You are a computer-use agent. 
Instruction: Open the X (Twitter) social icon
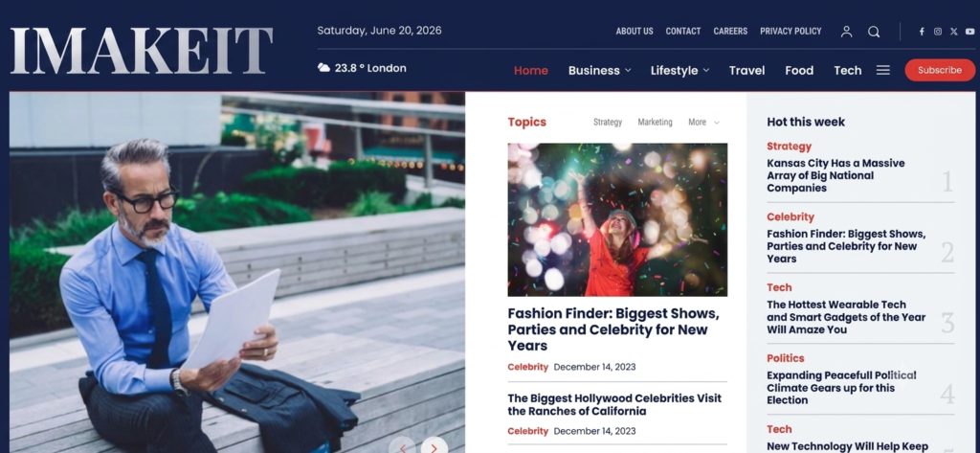[x=954, y=32]
